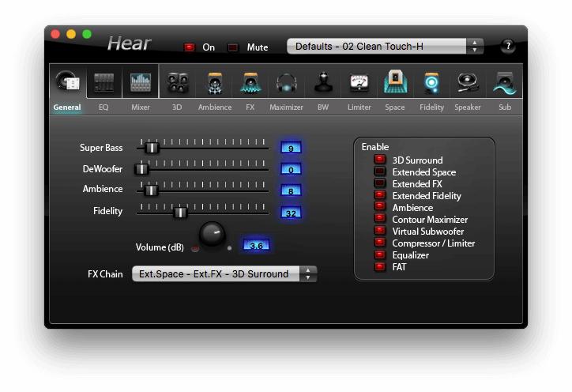Image resolution: width=572 pixels, height=392 pixels.
Task: Click the Fidelity slider handle
Action: (x=180, y=212)
